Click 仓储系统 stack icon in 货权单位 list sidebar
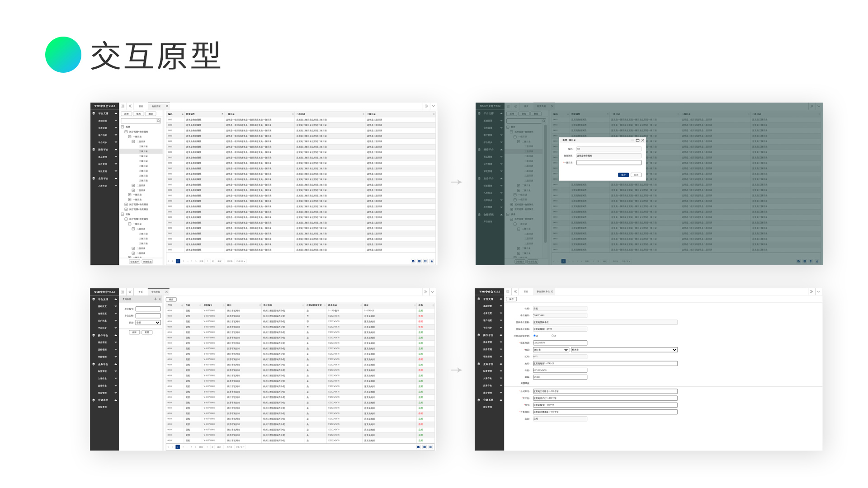 pos(94,400)
